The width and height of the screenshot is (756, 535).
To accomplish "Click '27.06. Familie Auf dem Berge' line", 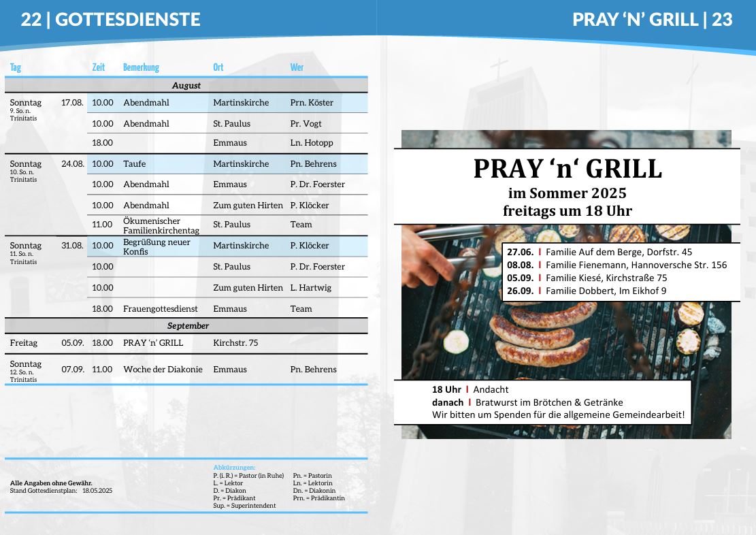I will pyautogui.click(x=599, y=252).
